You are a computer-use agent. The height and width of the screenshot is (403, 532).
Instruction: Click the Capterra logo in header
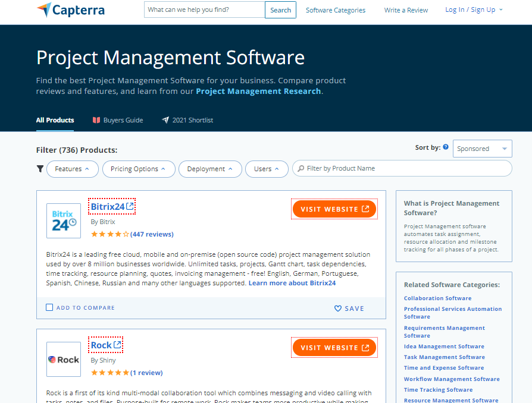click(70, 10)
